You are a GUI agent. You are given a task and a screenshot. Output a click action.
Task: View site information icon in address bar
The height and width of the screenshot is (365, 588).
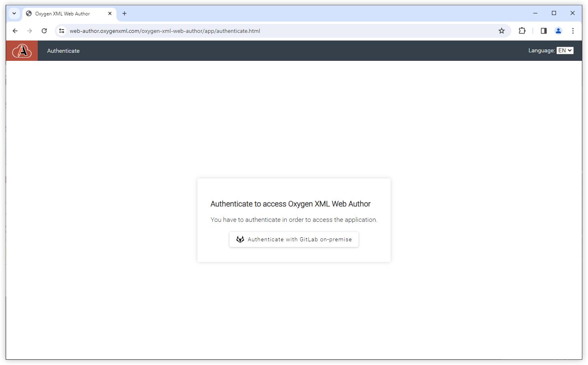pyautogui.click(x=62, y=31)
